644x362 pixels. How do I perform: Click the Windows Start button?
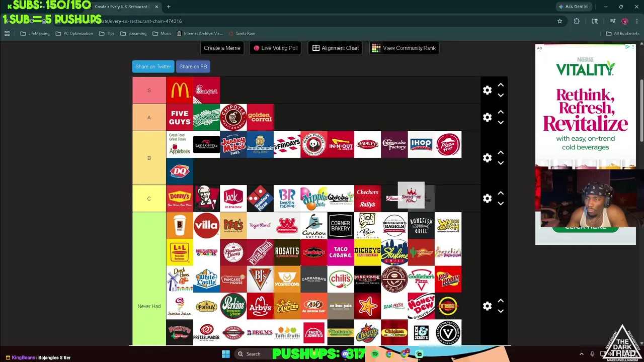click(226, 354)
